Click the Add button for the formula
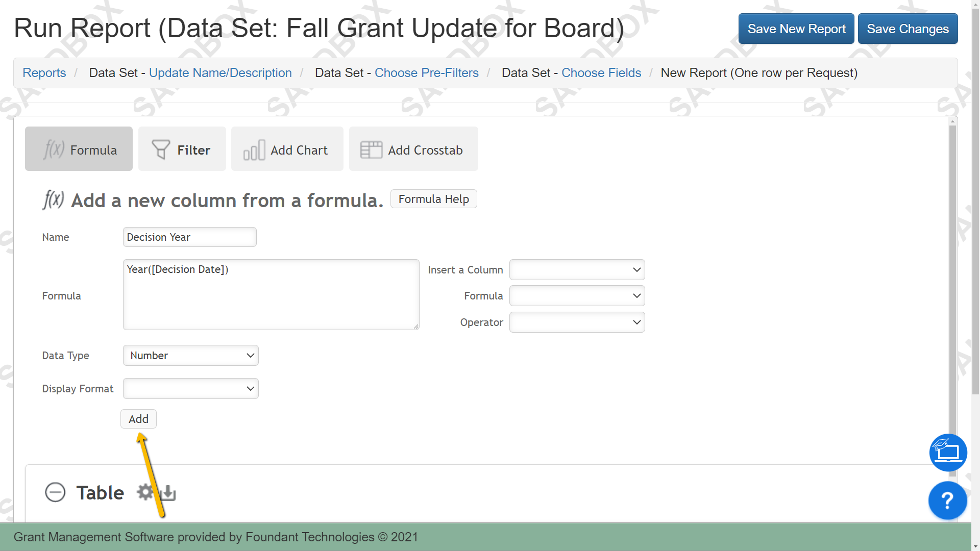 point(138,419)
